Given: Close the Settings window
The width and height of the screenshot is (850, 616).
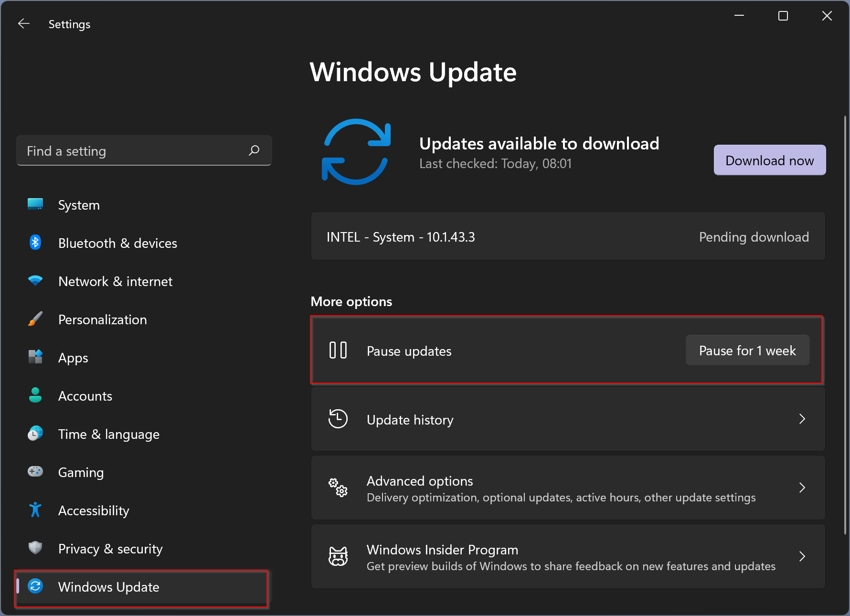Looking at the screenshot, I should [827, 16].
